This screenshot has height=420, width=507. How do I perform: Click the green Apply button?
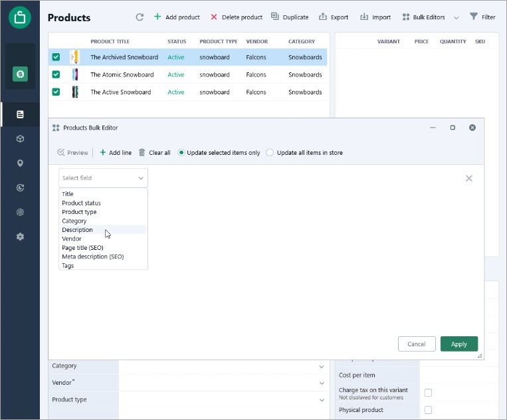[458, 344]
